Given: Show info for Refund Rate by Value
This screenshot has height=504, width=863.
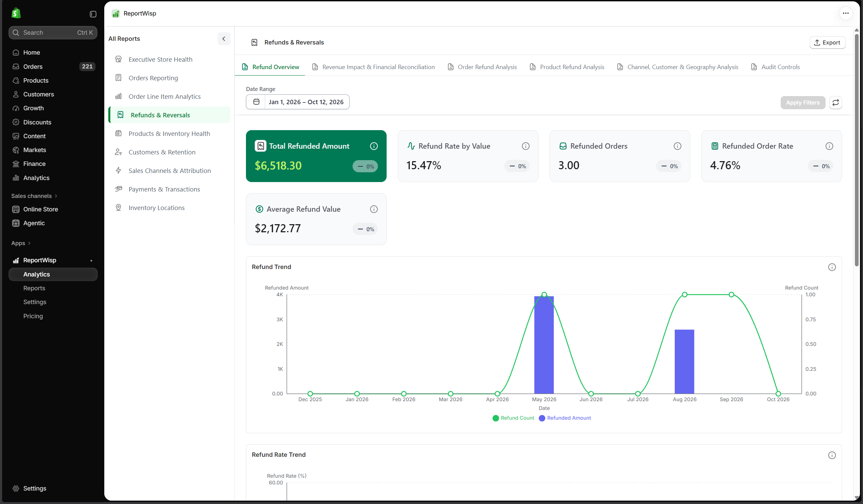Looking at the screenshot, I should [525, 146].
